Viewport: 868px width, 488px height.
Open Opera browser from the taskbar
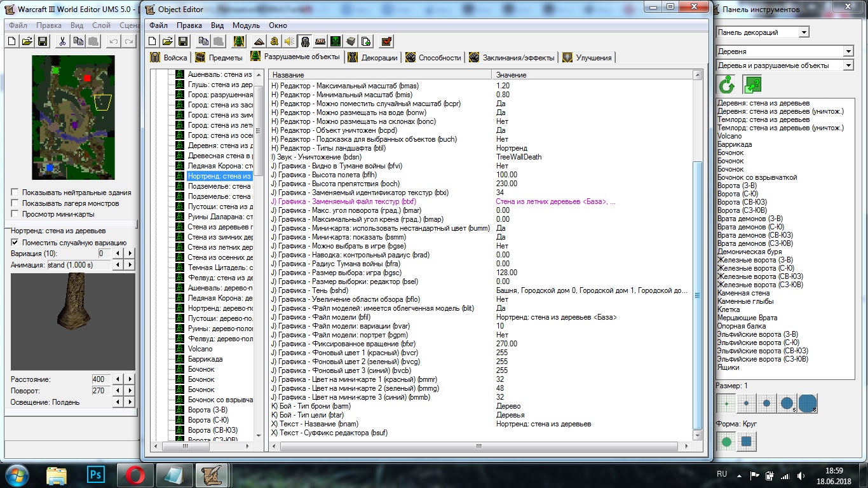point(135,475)
